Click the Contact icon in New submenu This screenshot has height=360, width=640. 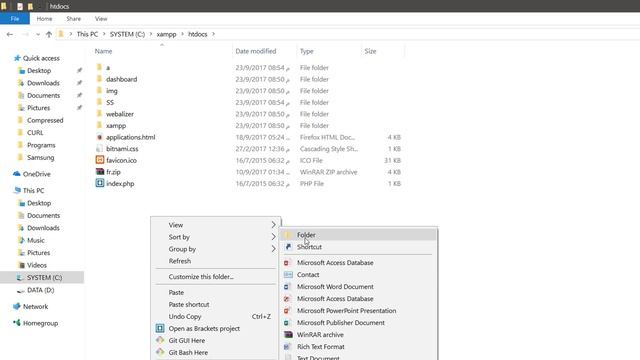tap(288, 274)
